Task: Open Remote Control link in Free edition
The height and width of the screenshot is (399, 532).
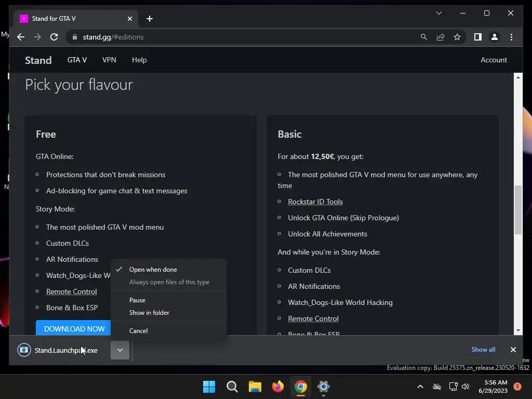Action: [72, 291]
